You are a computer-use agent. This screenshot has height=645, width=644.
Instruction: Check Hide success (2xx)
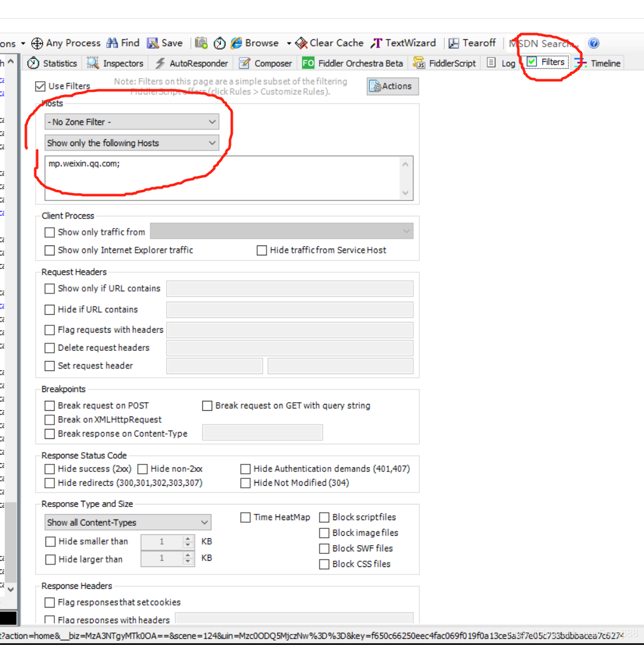point(50,469)
